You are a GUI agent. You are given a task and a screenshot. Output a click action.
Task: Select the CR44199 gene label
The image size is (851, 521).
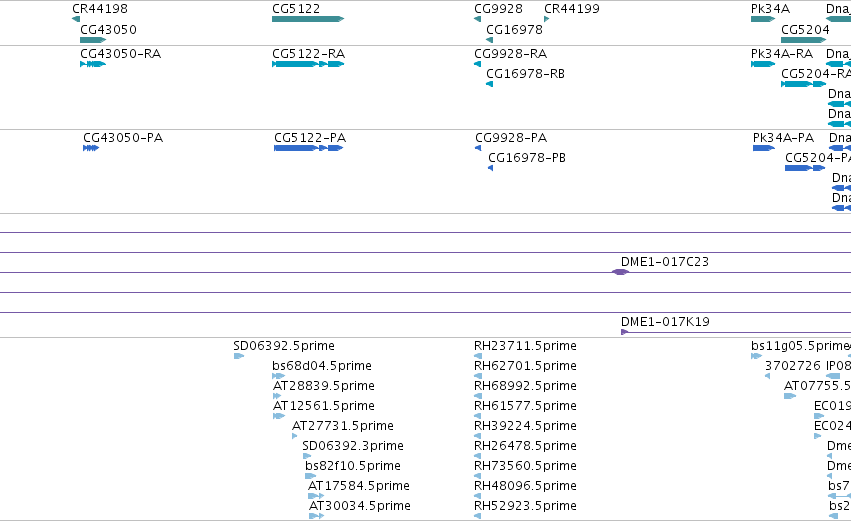(x=571, y=9)
